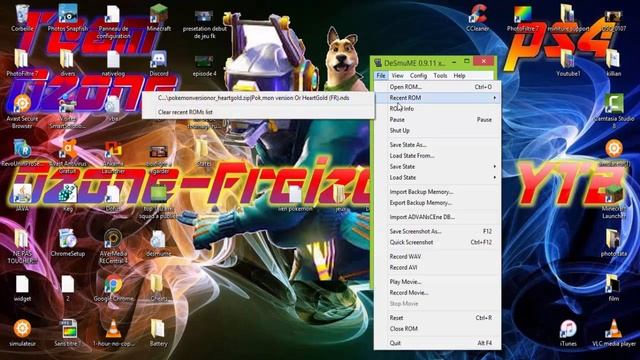Open the presetation debut de jeu fk file
640x360 pixels.
coord(204,24)
